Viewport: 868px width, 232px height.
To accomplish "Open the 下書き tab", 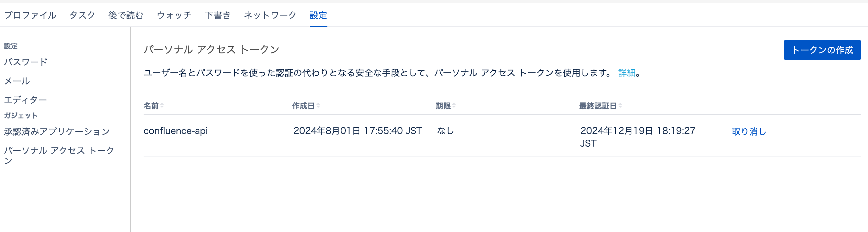I will pyautogui.click(x=218, y=15).
